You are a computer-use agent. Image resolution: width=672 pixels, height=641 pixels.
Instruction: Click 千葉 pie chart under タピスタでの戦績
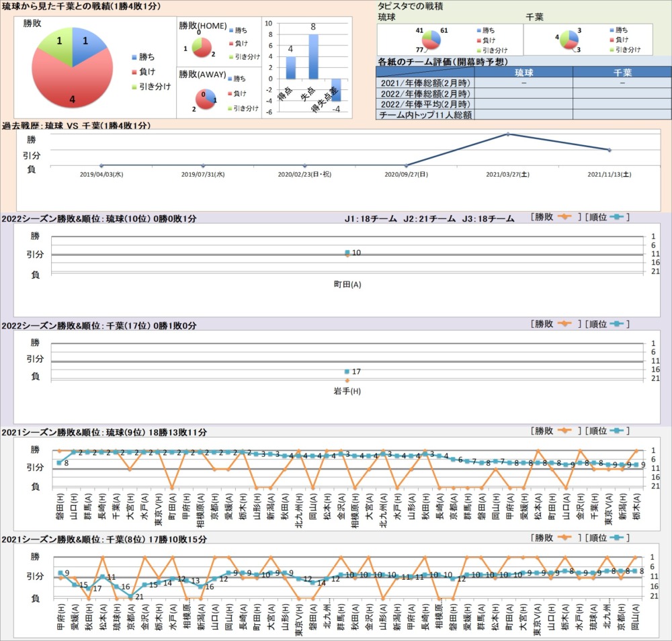[569, 40]
